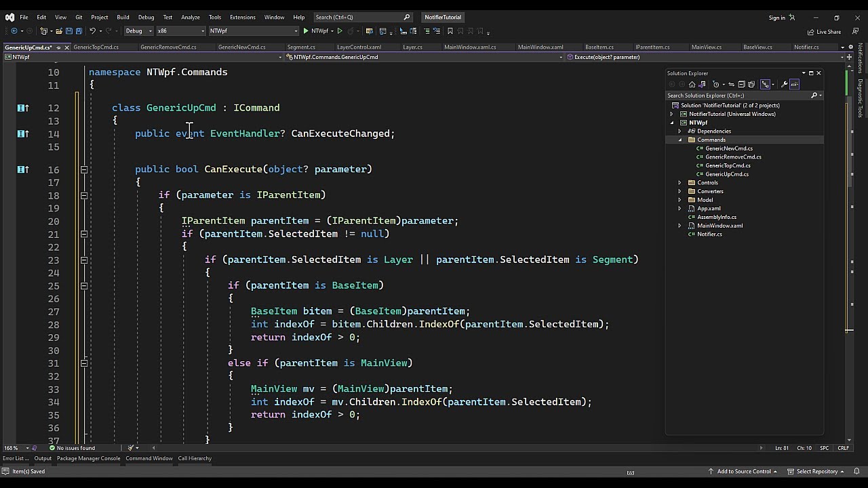Click the Save toolbar icon
Viewport: 868px width, 488px height.
[69, 30]
